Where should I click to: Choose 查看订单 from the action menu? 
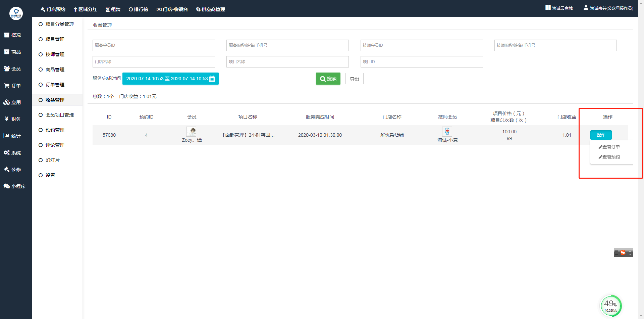tap(609, 147)
